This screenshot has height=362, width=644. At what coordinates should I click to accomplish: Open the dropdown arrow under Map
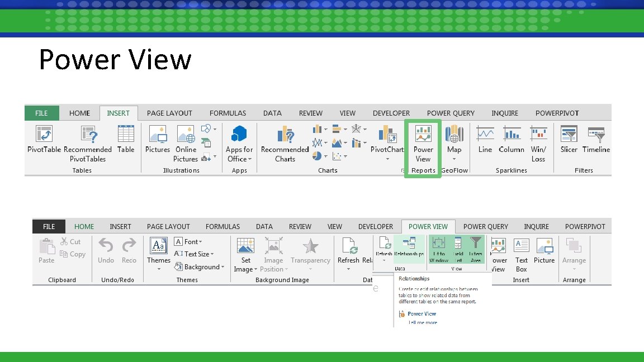(454, 159)
